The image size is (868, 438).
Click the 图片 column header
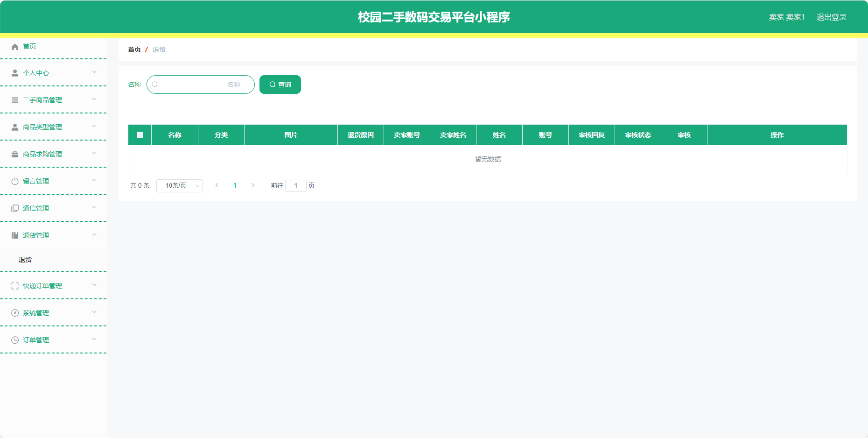(291, 135)
